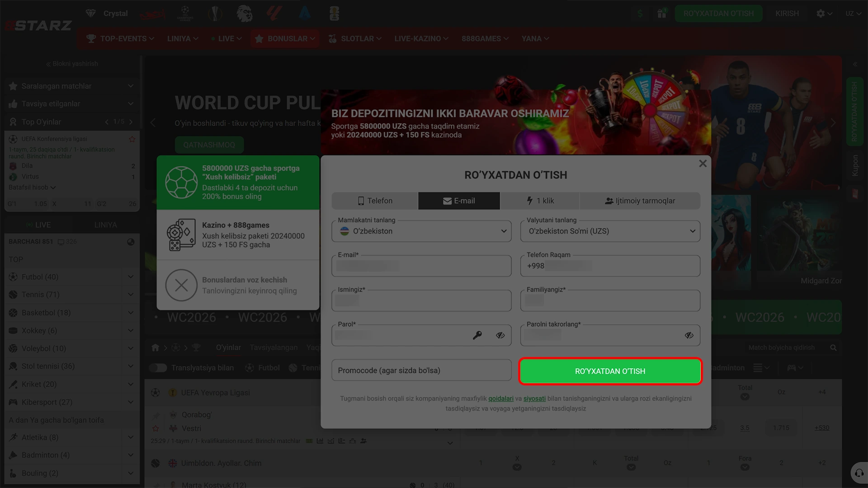Expand Batafsil hisob score details
Viewport: 868px width, 488px height.
tap(32, 188)
